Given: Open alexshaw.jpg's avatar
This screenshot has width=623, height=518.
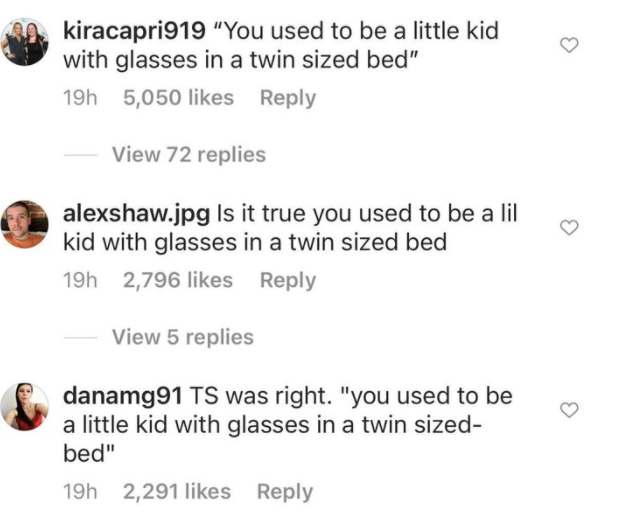Looking at the screenshot, I should (x=25, y=225).
